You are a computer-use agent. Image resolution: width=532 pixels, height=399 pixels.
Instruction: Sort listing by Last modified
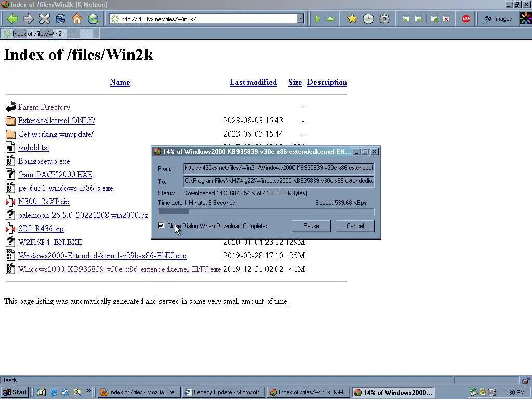coord(253,82)
